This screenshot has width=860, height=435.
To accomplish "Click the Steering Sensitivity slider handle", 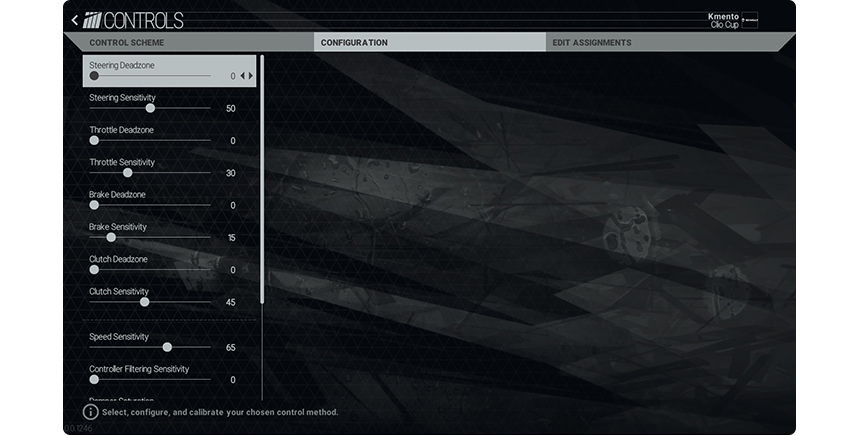I will (x=150, y=108).
